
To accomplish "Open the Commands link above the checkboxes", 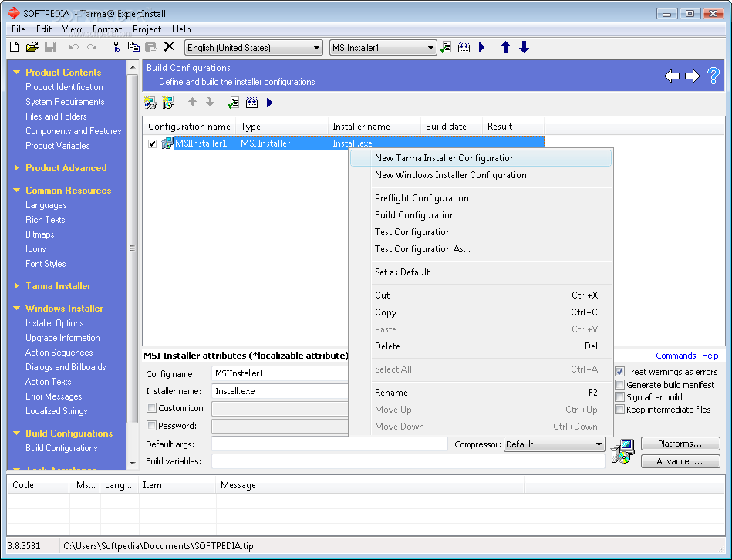I will [x=676, y=356].
